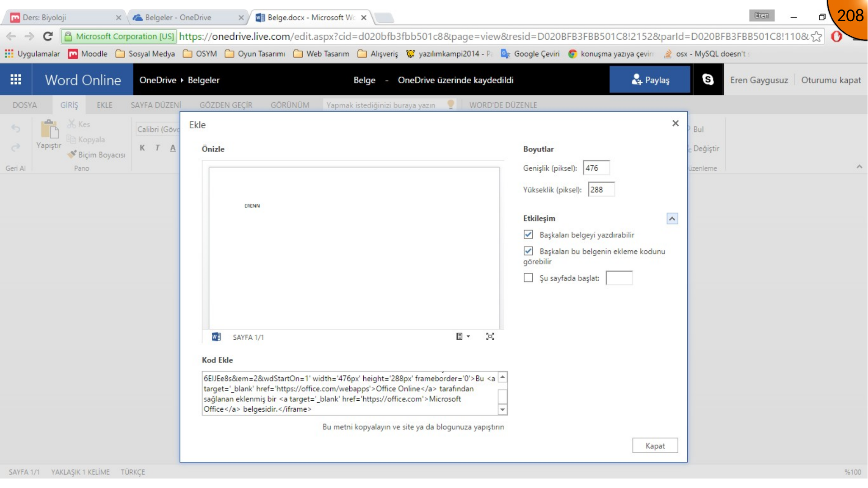
Task: Click the lightbulb Tell Me icon
Action: coord(450,104)
